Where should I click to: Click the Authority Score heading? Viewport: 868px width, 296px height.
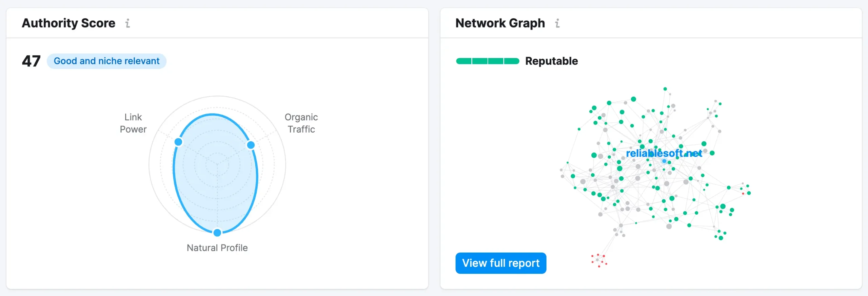68,23
